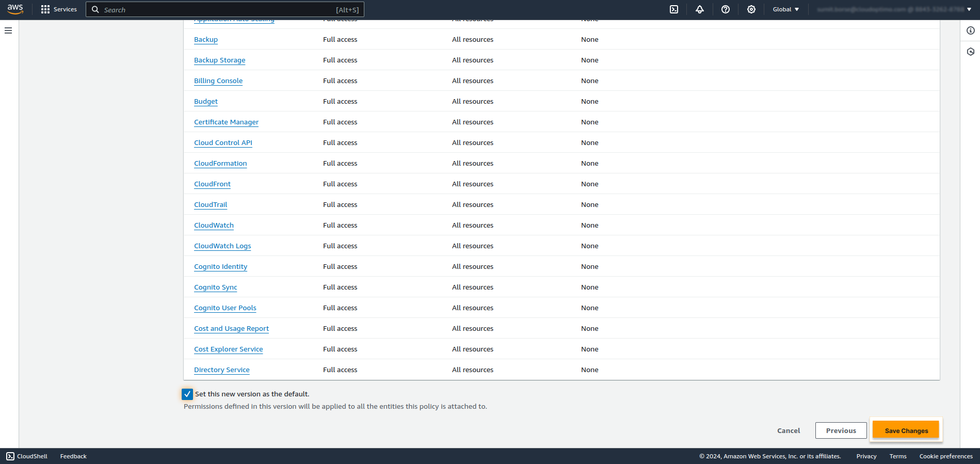Focus the top Search field
This screenshot has height=464, width=980.
(225, 9)
